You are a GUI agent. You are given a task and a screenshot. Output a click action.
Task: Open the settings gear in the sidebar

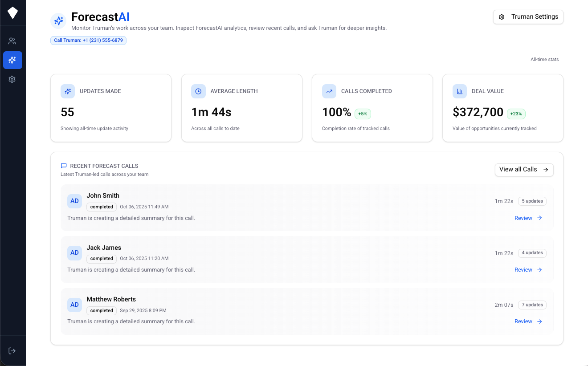(x=12, y=79)
